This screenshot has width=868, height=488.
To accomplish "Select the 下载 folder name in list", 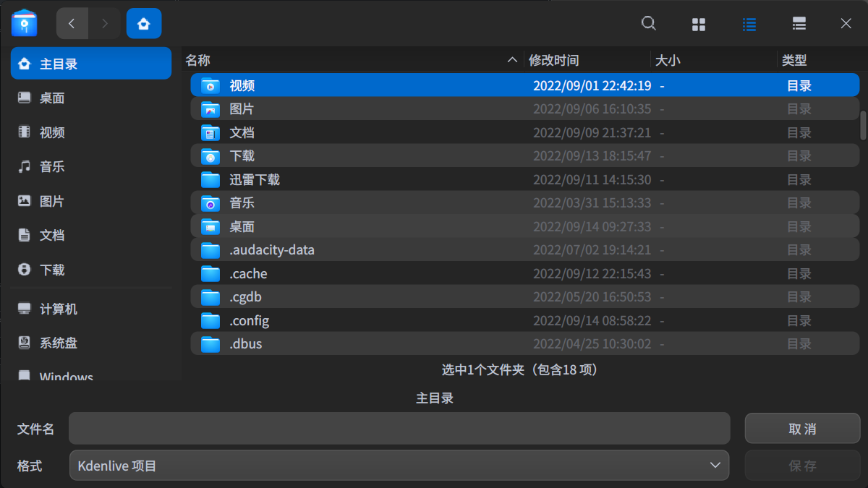I will (x=242, y=156).
